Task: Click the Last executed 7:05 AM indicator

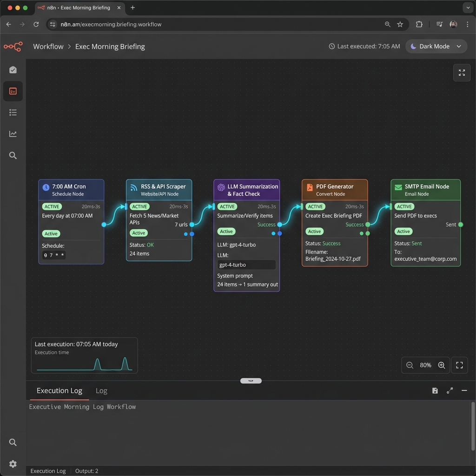Action: [x=364, y=46]
